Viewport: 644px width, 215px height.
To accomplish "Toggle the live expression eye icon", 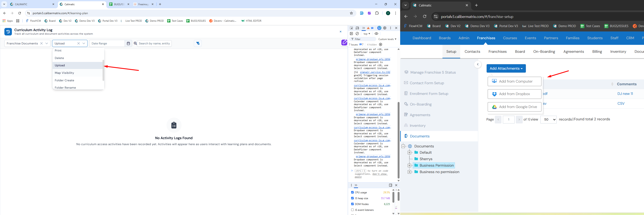I will tap(376, 34).
